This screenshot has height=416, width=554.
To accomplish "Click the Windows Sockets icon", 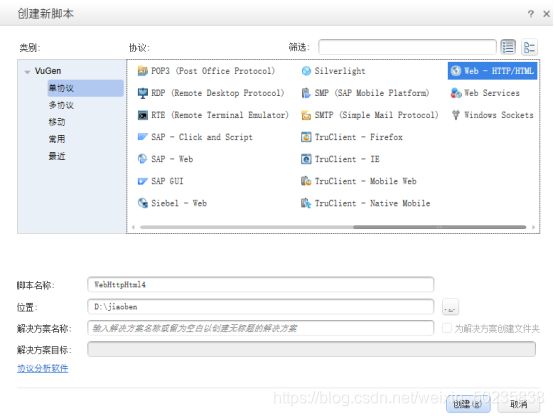I will pyautogui.click(x=456, y=115).
